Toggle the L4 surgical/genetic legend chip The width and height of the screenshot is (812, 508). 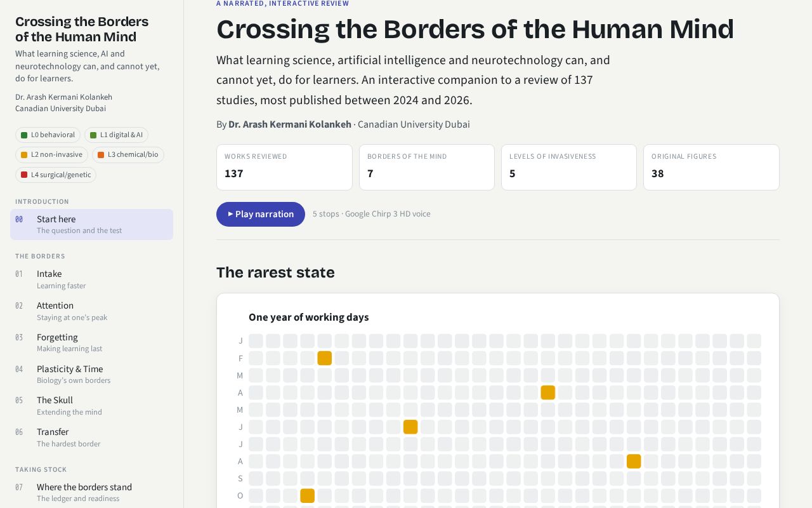tap(56, 175)
